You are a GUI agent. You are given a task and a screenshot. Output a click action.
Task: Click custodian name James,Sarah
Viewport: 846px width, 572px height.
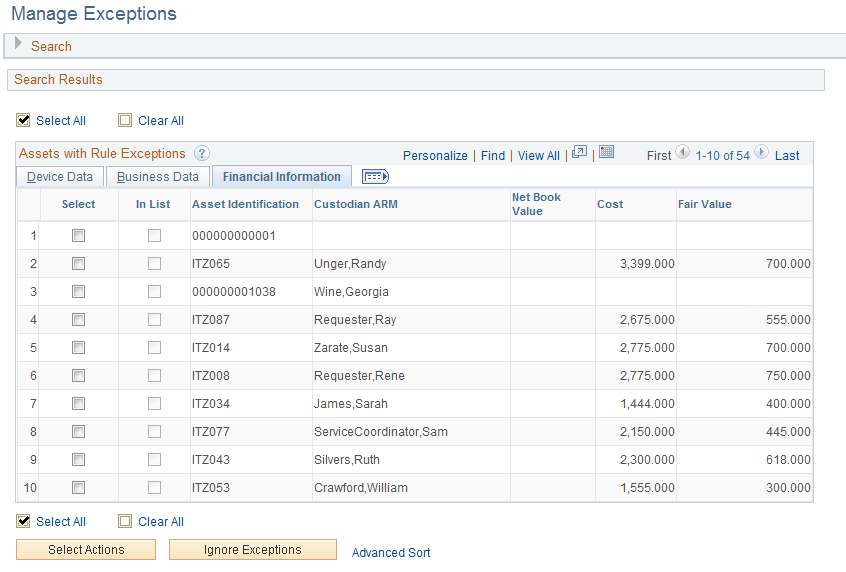[351, 404]
